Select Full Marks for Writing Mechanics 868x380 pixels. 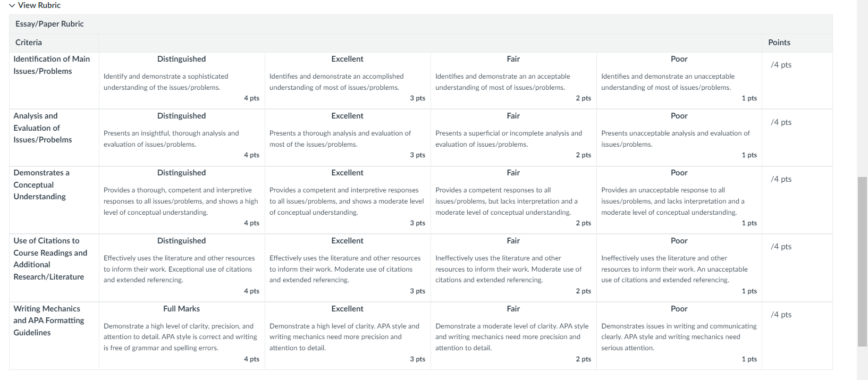click(x=182, y=336)
